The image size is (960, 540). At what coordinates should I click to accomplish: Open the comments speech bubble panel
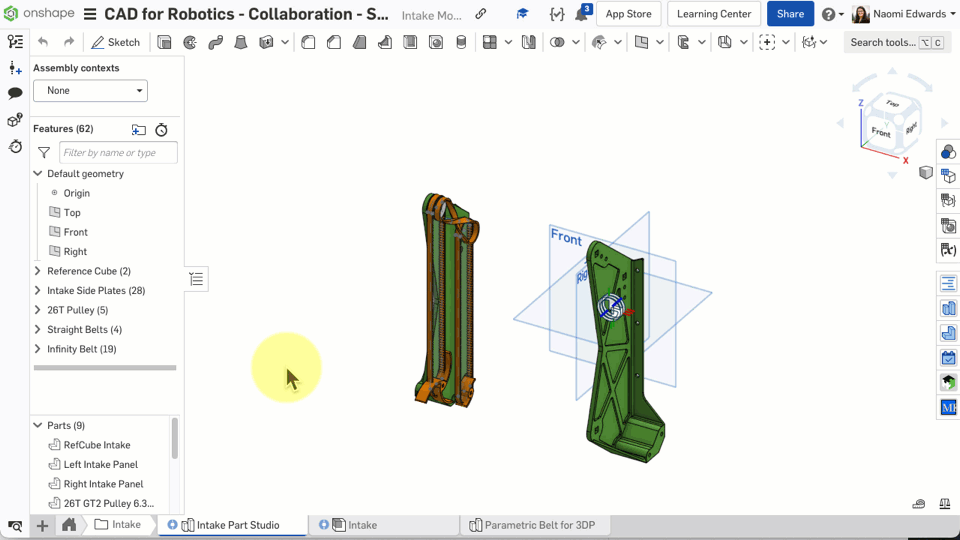coord(15,93)
